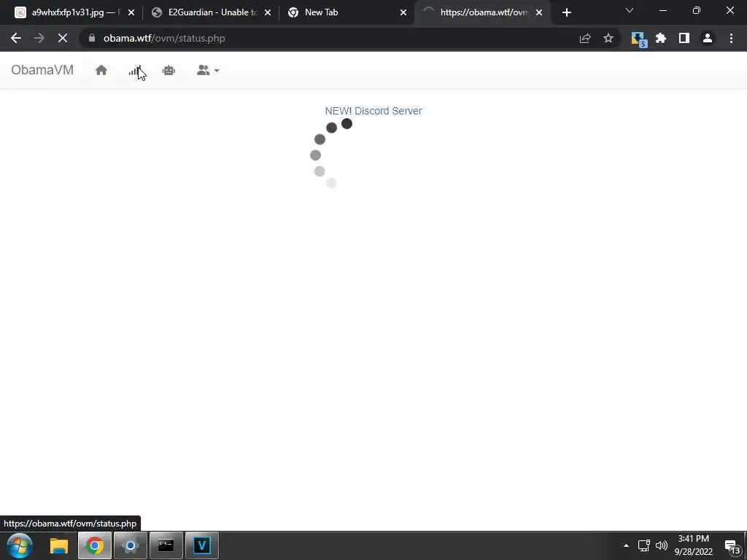
Task: Open Chrome three-dot menu
Action: click(731, 38)
